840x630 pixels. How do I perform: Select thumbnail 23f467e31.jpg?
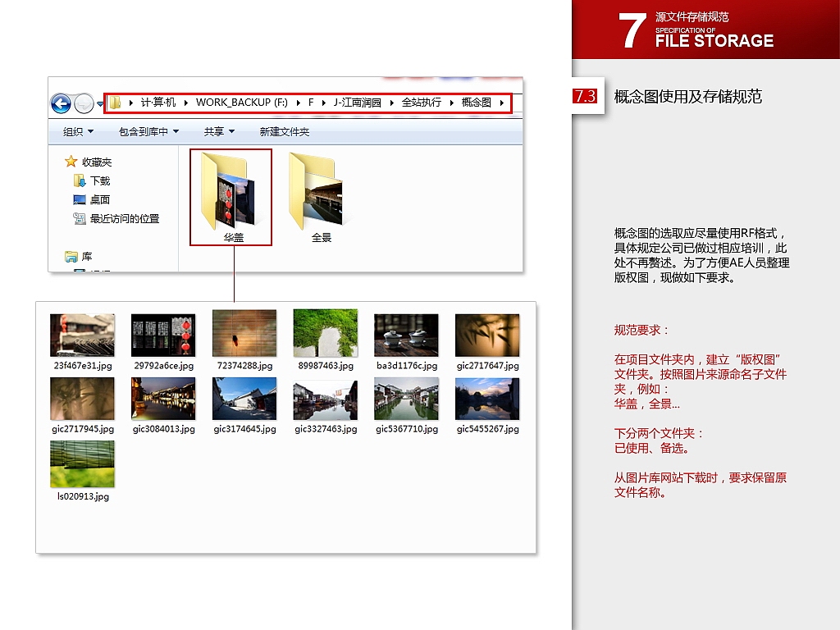coord(83,336)
